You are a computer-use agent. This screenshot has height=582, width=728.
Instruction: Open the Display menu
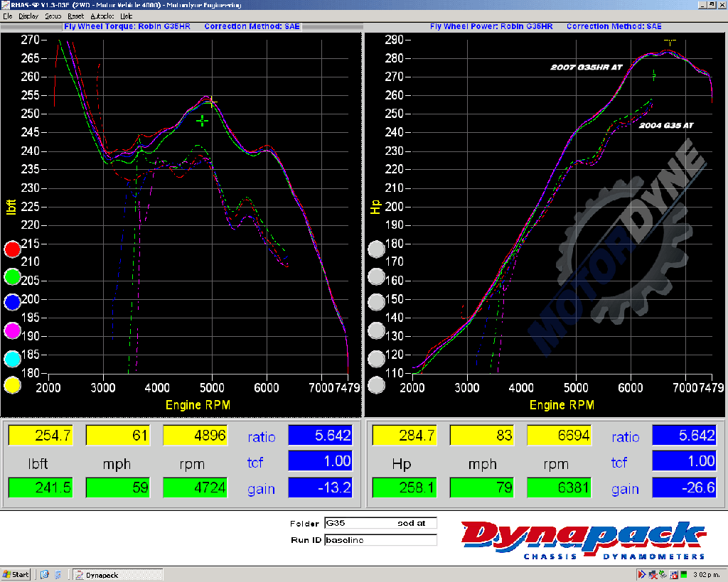tap(28, 16)
